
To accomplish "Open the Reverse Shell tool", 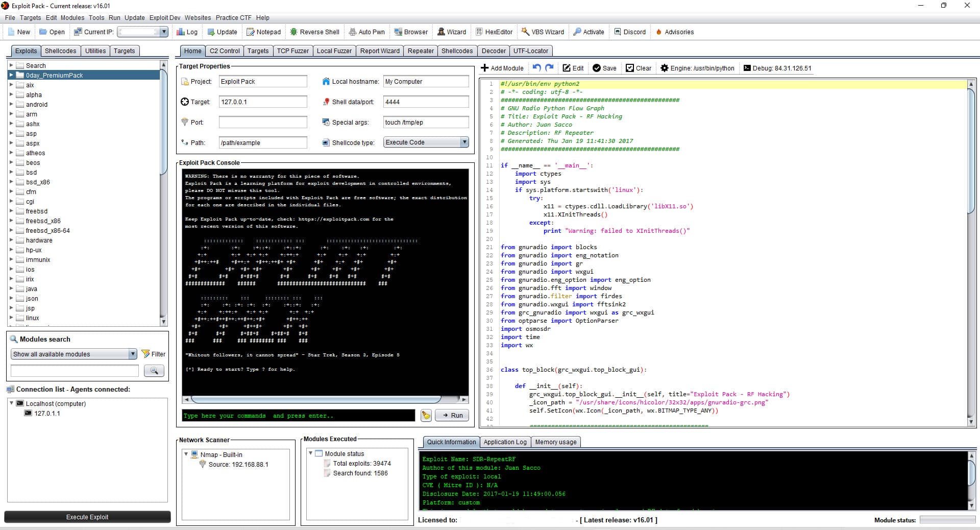I will (x=314, y=32).
